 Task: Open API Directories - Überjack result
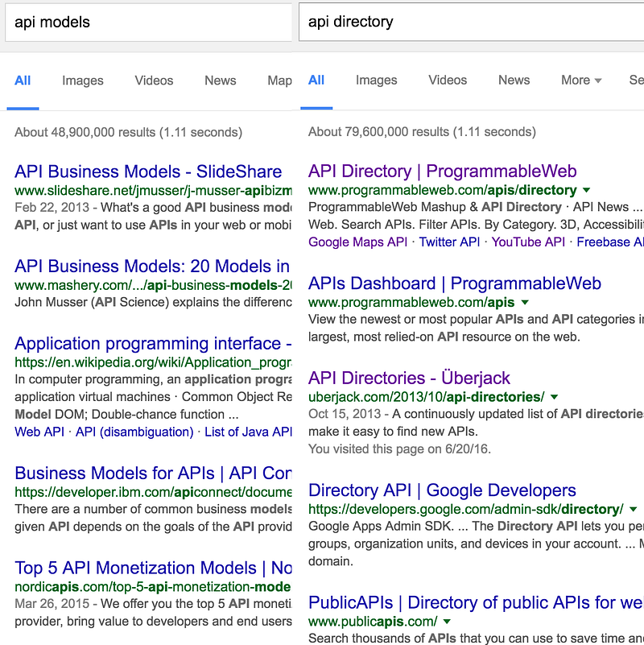click(409, 378)
